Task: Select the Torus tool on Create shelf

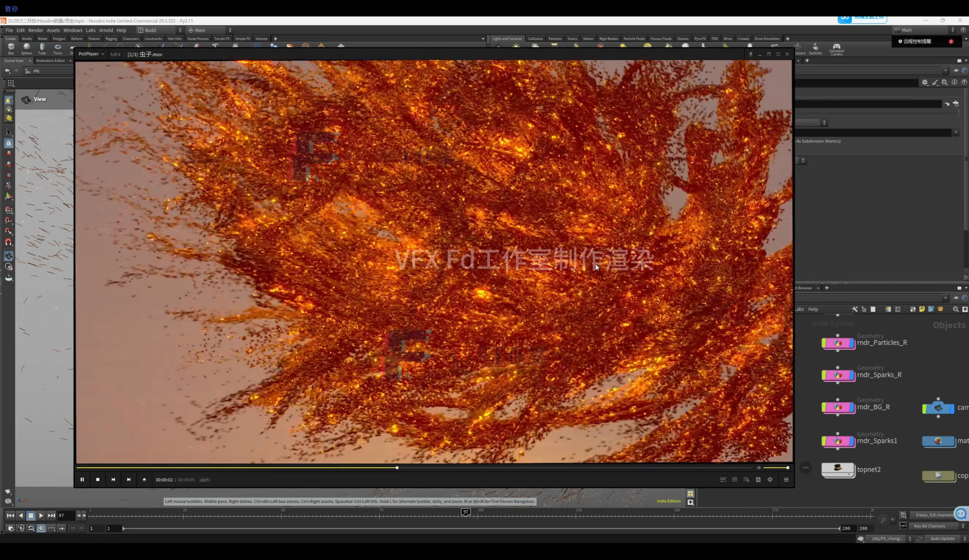Action: point(58,49)
